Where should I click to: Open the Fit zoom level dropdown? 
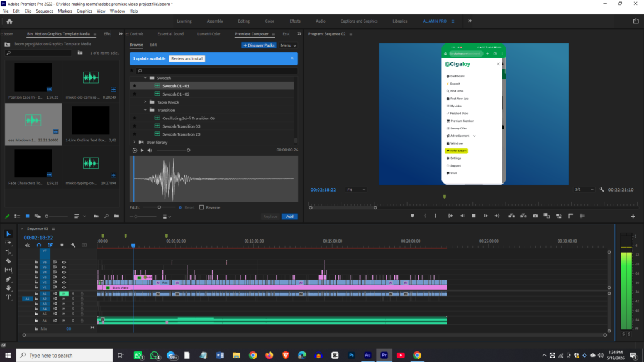pos(356,190)
